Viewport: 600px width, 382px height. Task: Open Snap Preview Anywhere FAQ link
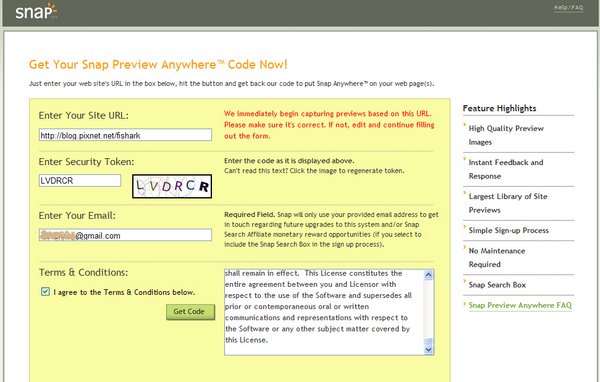520,305
